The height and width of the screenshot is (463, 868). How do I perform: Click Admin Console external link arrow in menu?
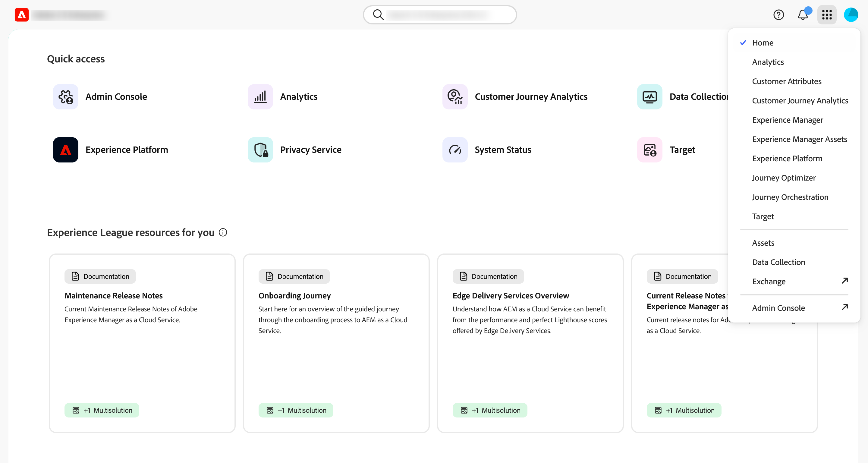click(844, 307)
